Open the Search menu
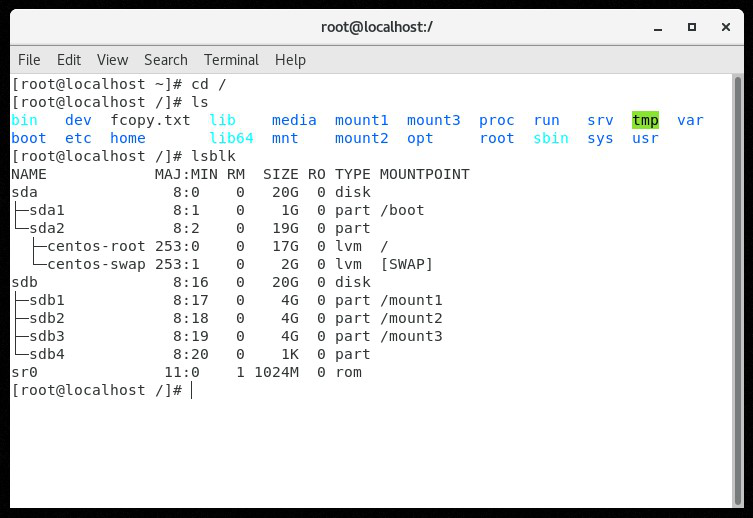Viewport: 753px width, 518px height. point(165,60)
